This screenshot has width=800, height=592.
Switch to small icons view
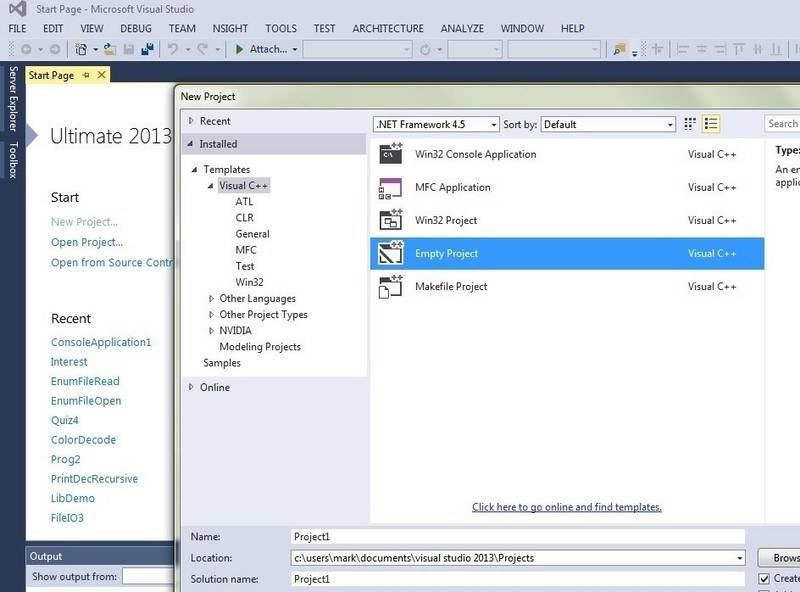click(x=690, y=124)
